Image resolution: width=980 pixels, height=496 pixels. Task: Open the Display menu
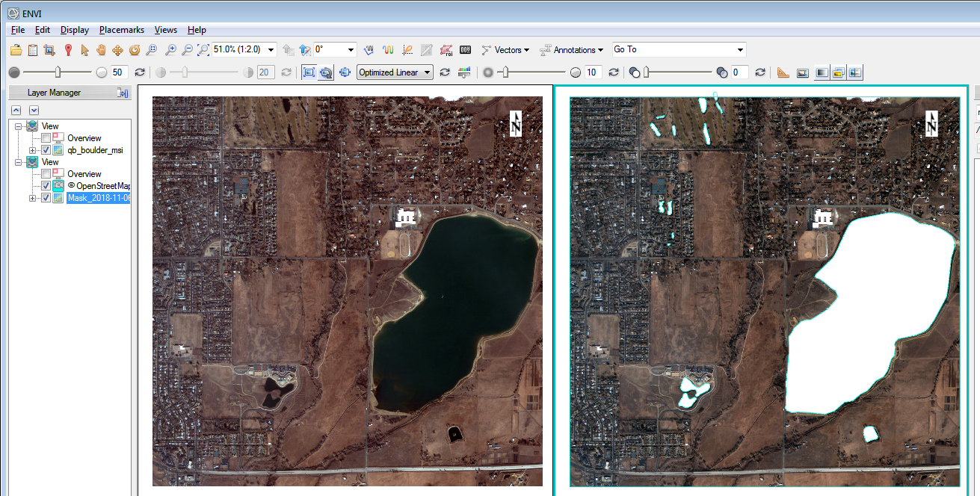tap(75, 30)
